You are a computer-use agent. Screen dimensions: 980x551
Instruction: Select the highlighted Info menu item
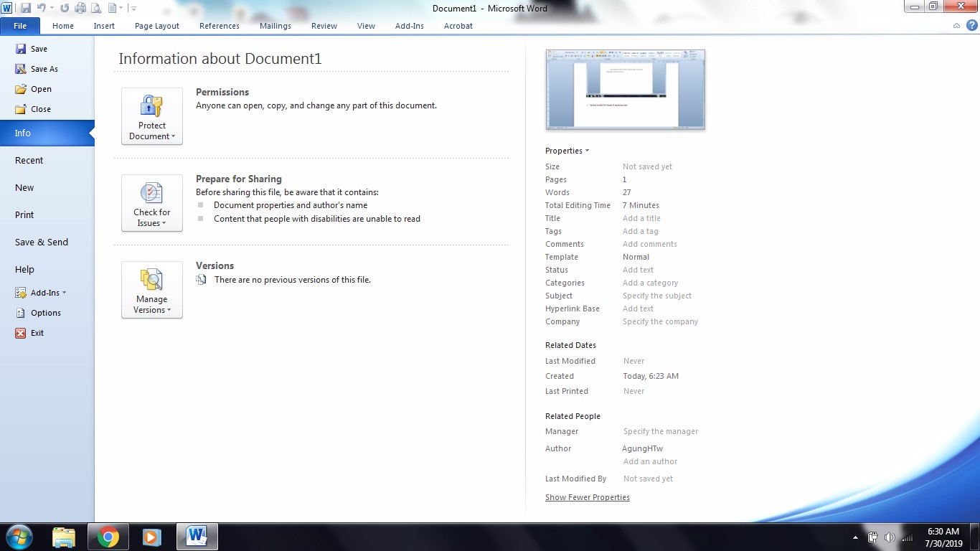pyautogui.click(x=47, y=133)
